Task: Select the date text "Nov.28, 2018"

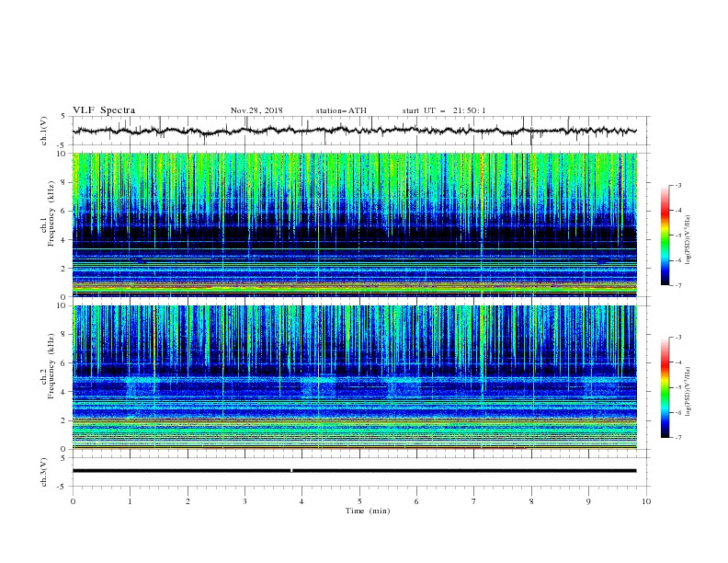Action: point(256,110)
